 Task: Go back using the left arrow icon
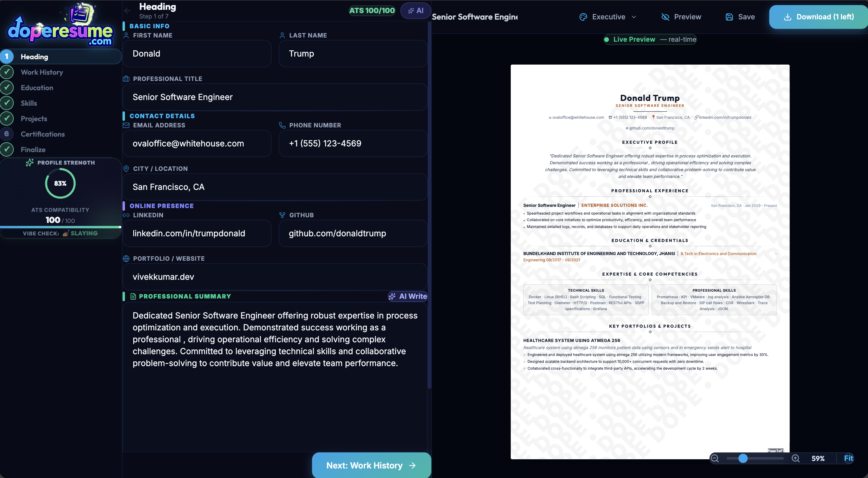point(127,11)
